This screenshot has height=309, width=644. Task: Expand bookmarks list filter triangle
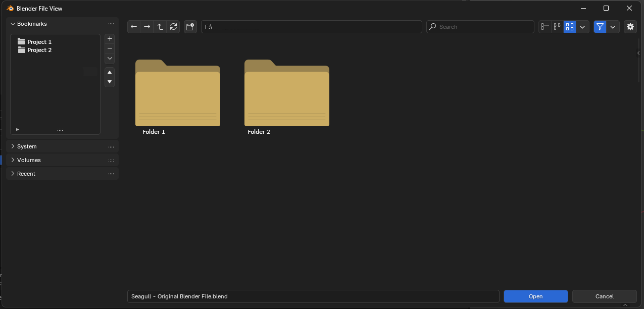[18, 130]
